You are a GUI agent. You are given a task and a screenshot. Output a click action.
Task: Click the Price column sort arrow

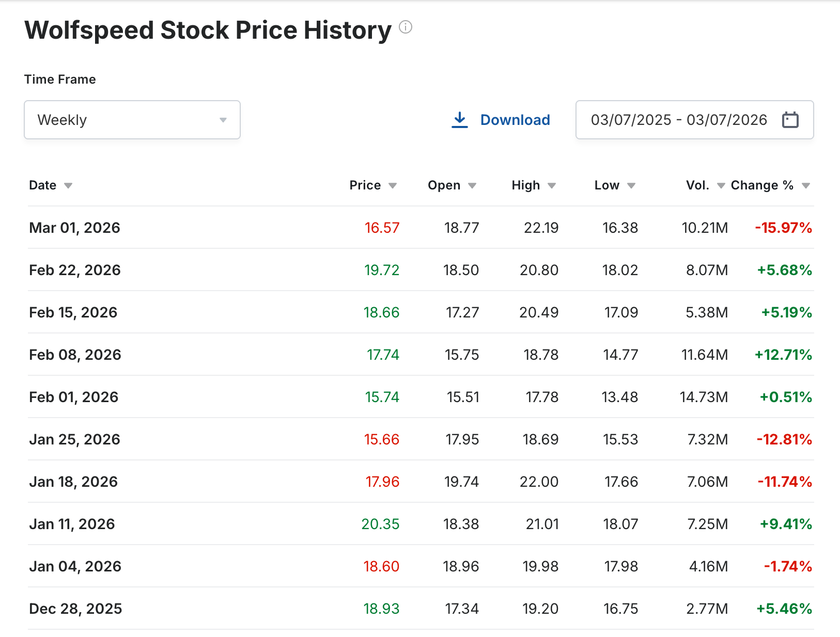point(393,186)
